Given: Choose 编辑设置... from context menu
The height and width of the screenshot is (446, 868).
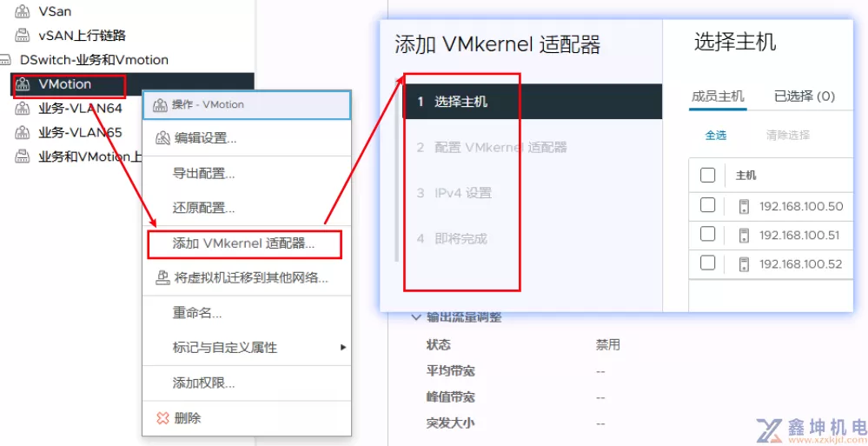Looking at the screenshot, I should 247,138.
